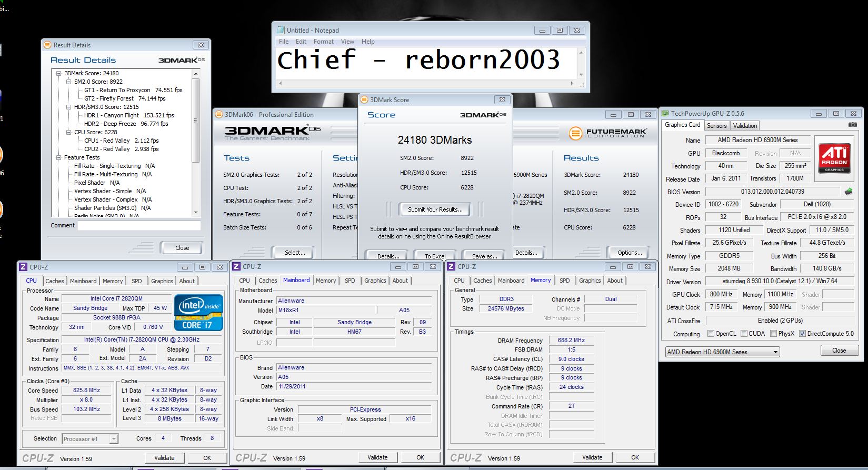Viewport: 868px width, 470px height.
Task: Open the Notepad File menu
Action: 284,42
